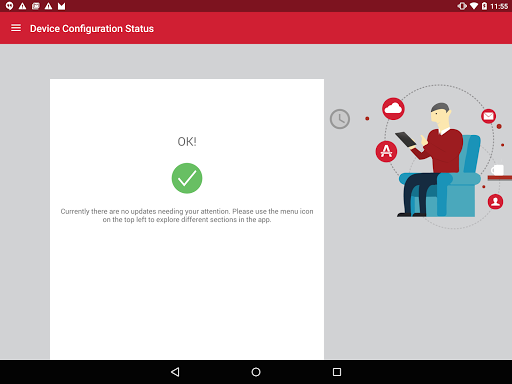Tap the battery icon in status bar
The width and height of the screenshot is (512, 384).
point(484,6)
